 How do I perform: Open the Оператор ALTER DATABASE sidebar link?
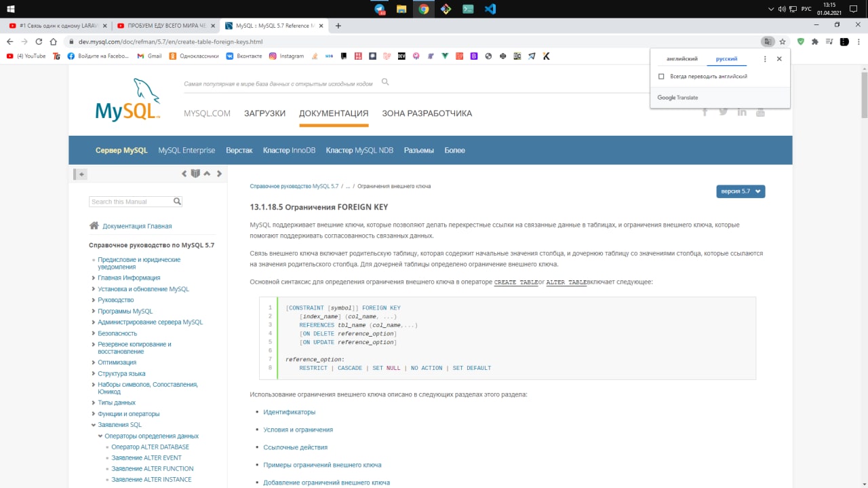pyautogui.click(x=150, y=447)
